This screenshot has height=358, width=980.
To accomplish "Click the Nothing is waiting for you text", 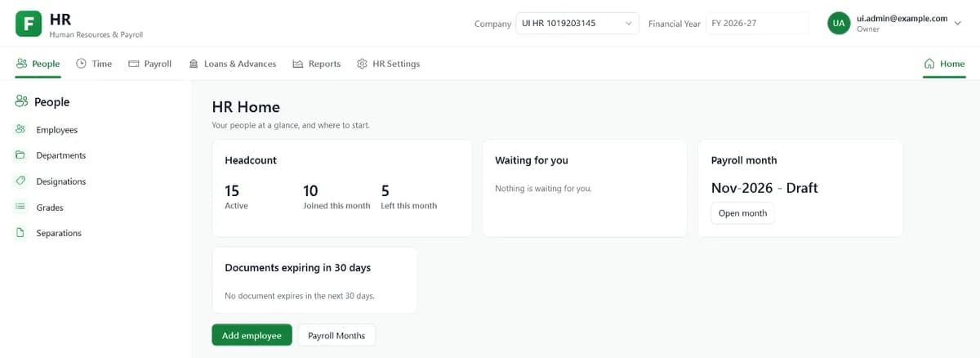I will (543, 188).
